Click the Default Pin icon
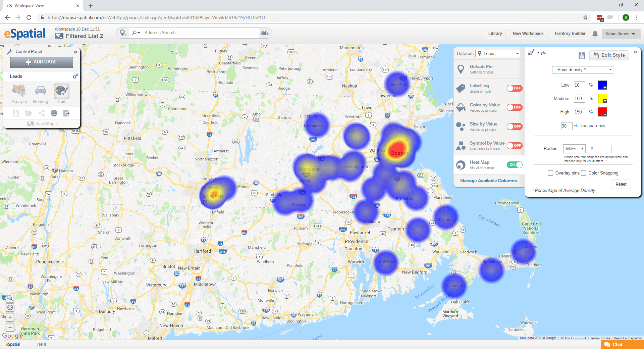Viewport: 644px width, 349px height. pos(461,69)
